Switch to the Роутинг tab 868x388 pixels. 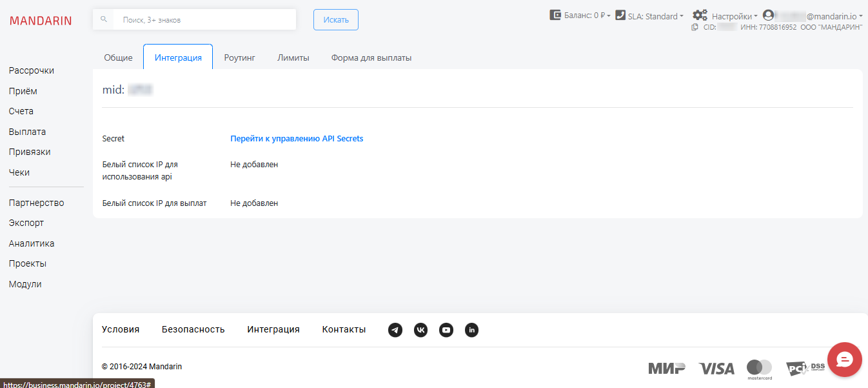click(240, 57)
